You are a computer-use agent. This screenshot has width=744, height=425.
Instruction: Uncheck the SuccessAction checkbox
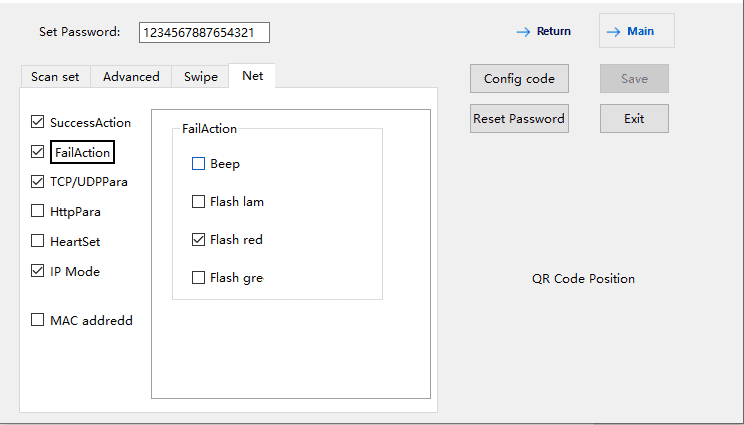point(38,122)
